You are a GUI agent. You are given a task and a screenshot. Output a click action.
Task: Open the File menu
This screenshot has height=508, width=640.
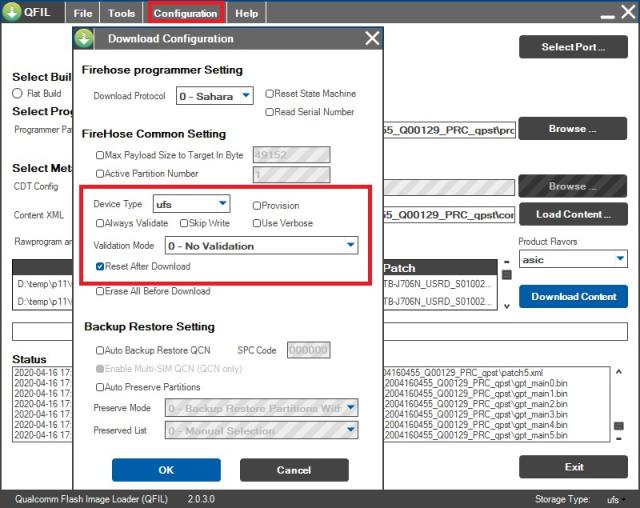(x=83, y=13)
